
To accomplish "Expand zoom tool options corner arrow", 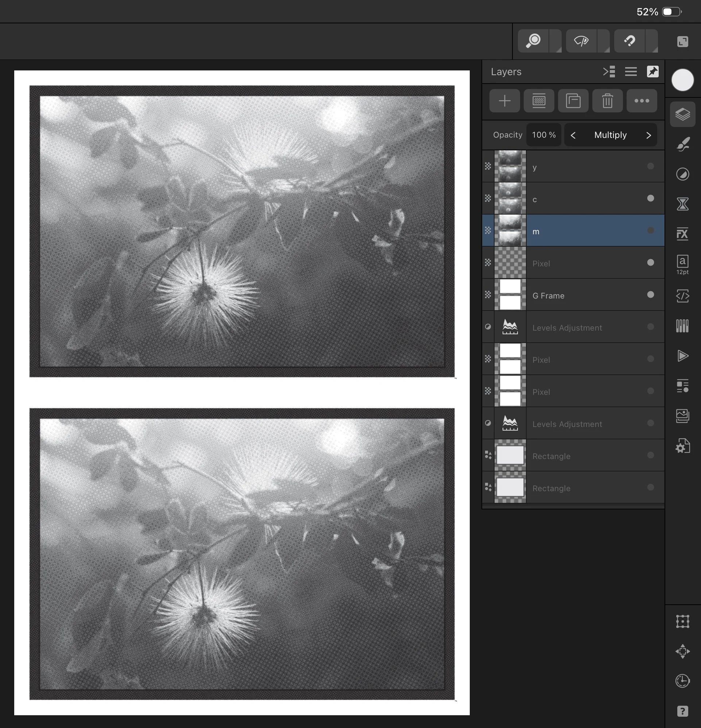I will 556,41.
